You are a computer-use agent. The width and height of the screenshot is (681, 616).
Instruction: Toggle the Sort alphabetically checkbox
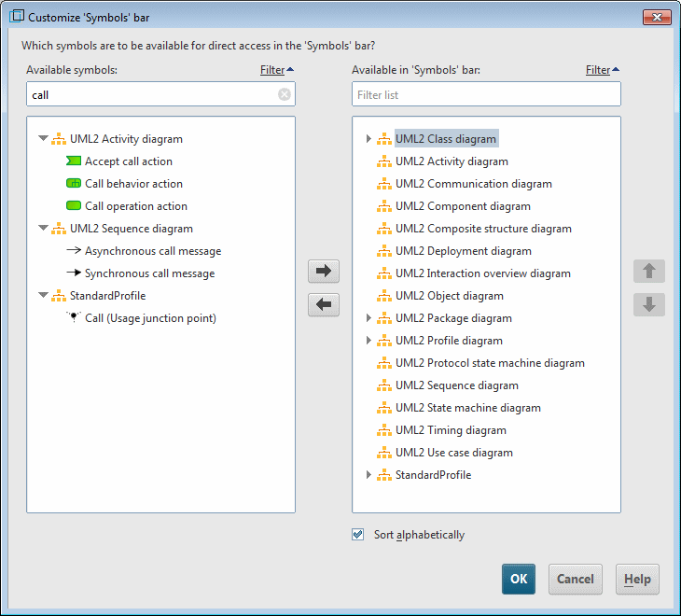[x=358, y=534]
